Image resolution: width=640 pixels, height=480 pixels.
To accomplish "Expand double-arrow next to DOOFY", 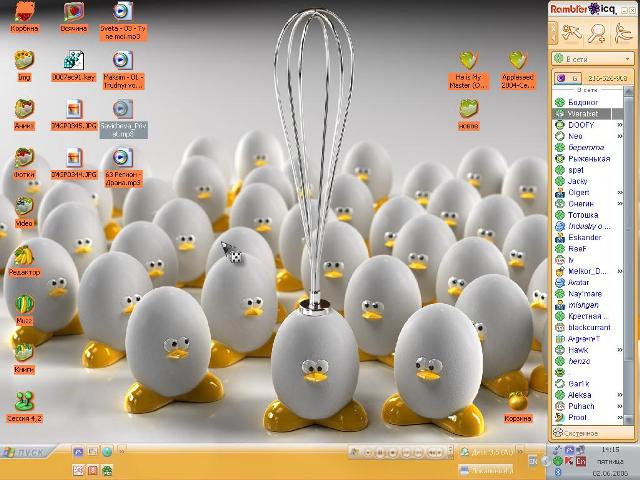I will [620, 125].
